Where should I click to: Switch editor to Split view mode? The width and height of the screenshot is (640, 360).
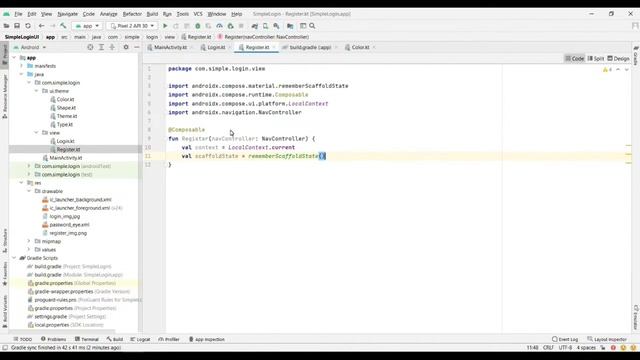(596, 58)
